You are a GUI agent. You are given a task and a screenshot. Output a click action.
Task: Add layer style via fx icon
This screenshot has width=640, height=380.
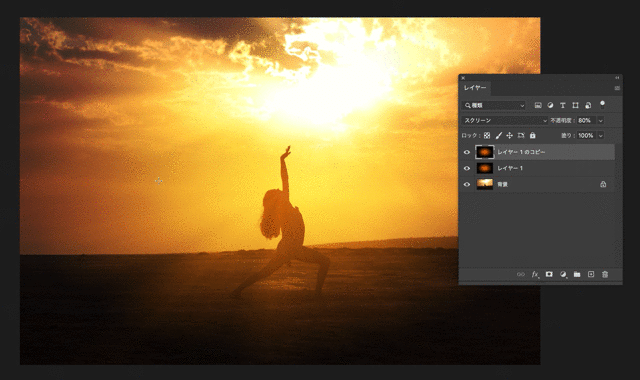535,274
